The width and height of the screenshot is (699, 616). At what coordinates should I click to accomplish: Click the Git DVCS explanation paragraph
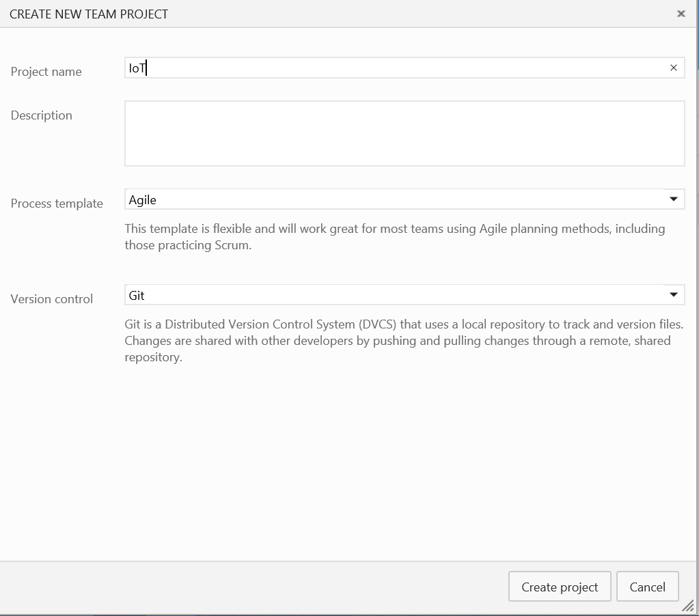(x=397, y=340)
